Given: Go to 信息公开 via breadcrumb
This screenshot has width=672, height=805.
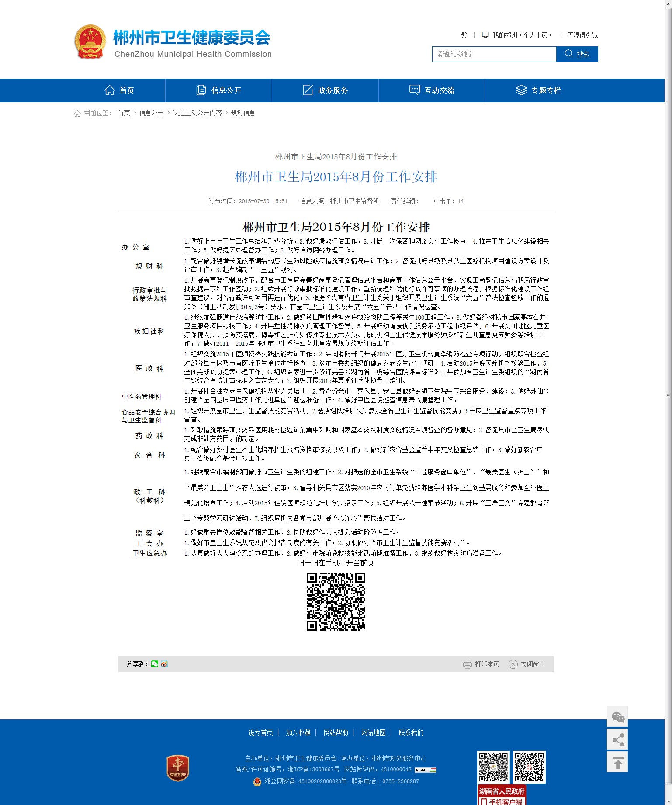Looking at the screenshot, I should (151, 113).
